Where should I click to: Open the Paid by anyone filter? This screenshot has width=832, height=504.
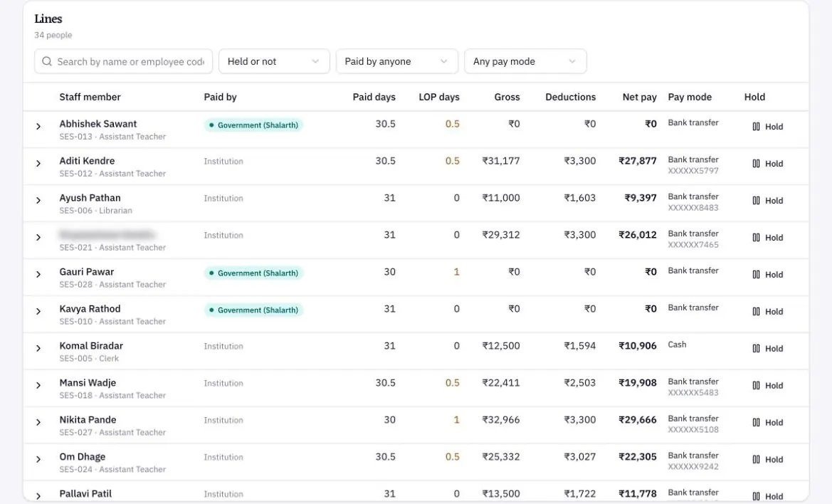[396, 61]
